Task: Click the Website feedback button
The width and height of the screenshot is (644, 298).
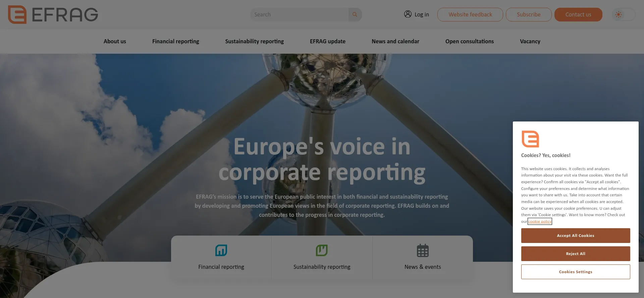Action: point(470,14)
